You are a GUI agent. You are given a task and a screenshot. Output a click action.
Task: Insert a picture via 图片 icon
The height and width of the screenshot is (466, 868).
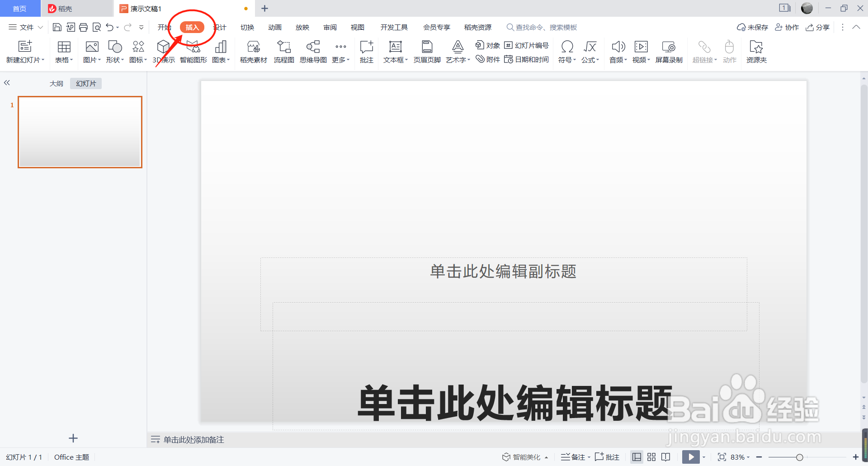pyautogui.click(x=92, y=47)
